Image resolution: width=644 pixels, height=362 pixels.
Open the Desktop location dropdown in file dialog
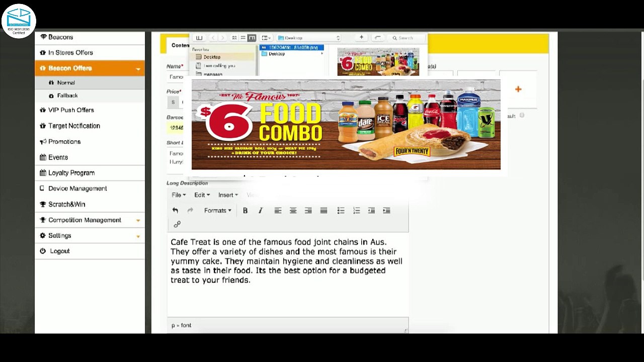(x=308, y=38)
